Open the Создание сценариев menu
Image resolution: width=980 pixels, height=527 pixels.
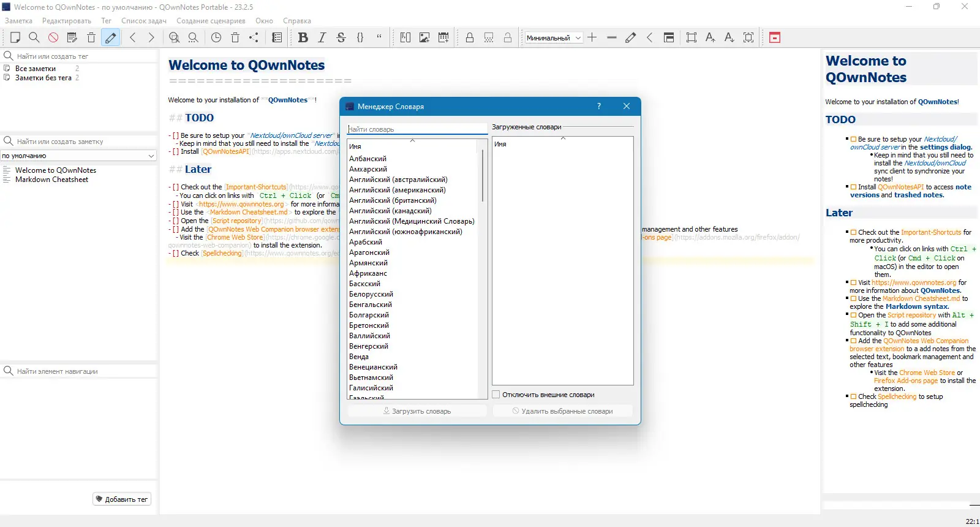pyautogui.click(x=211, y=21)
